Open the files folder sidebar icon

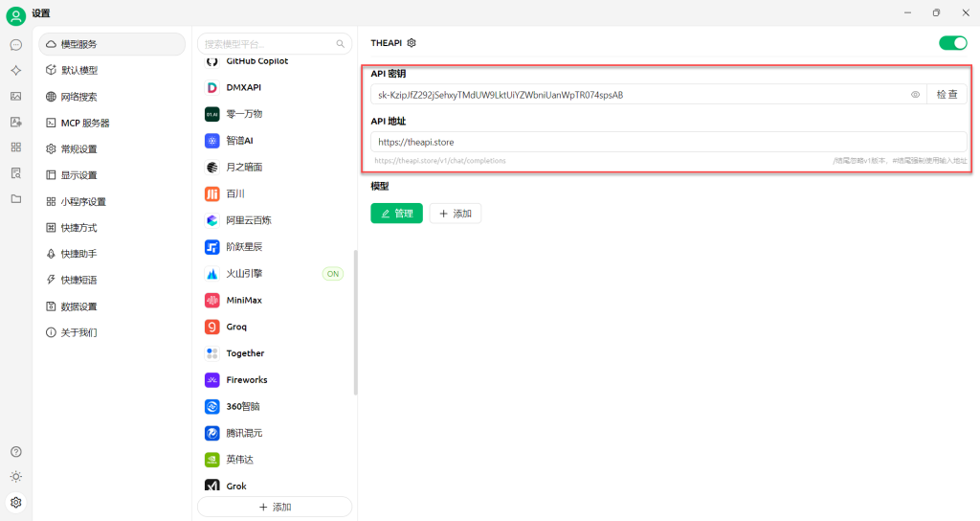16,198
